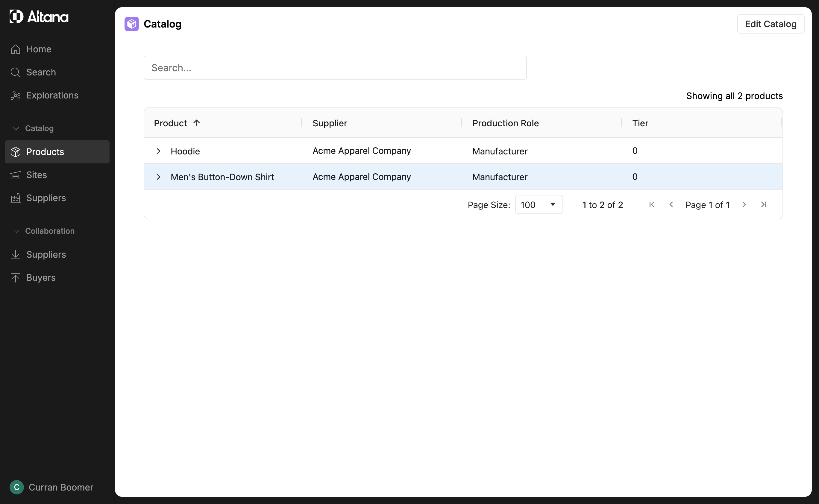Image resolution: width=819 pixels, height=504 pixels.
Task: Open Explorations from the sidebar
Action: 52,95
